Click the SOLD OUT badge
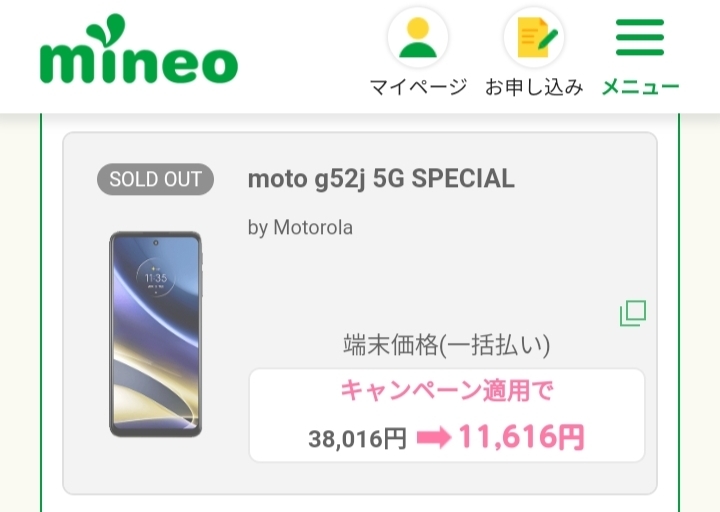The image size is (720, 512). coord(155,180)
